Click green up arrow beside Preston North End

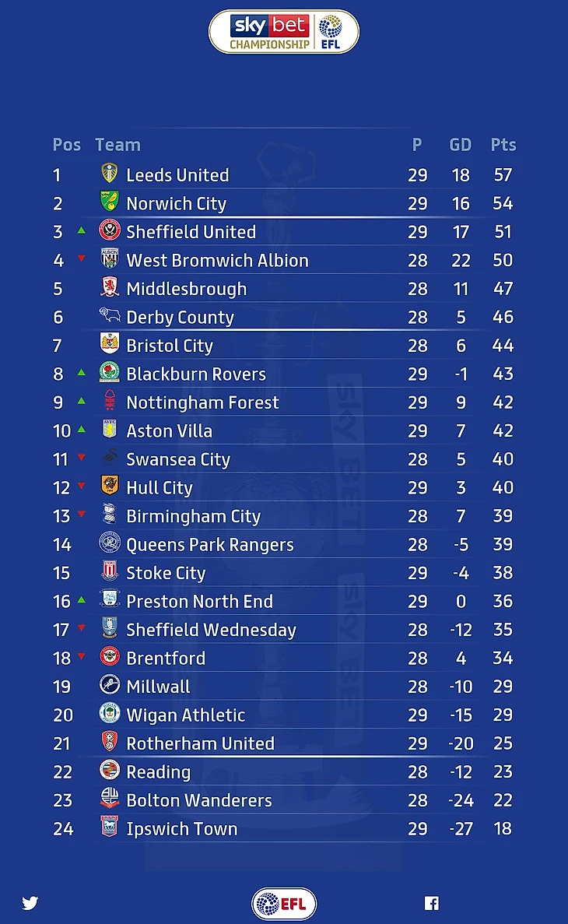[81, 600]
